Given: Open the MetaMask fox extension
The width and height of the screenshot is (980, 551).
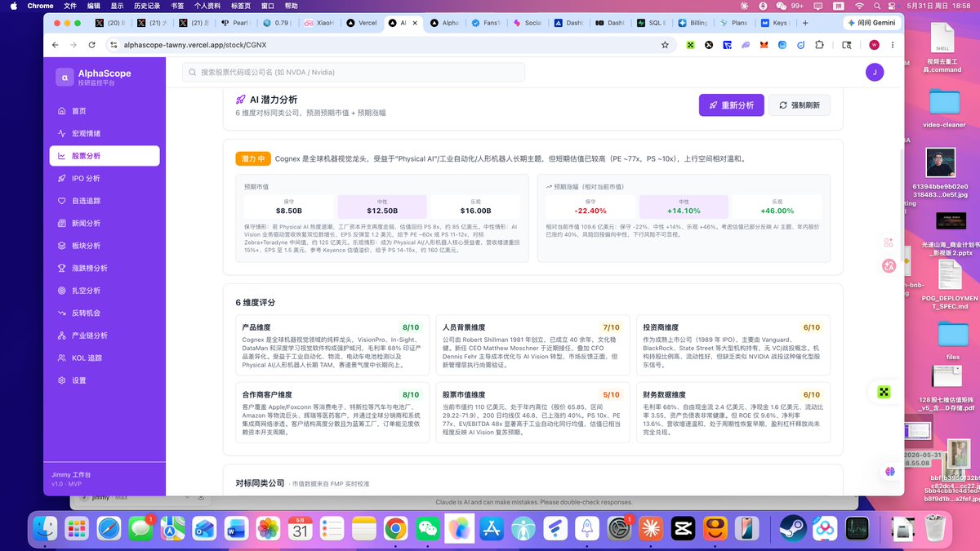Looking at the screenshot, I should [x=764, y=45].
